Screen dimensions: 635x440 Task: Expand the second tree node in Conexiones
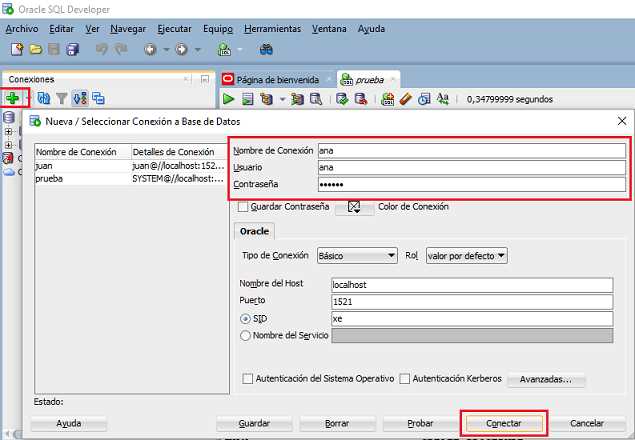8,145
